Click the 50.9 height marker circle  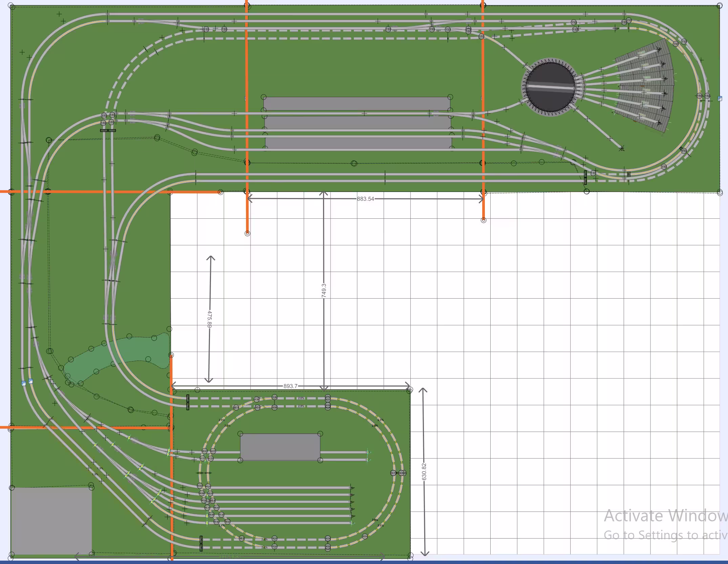pos(236,408)
